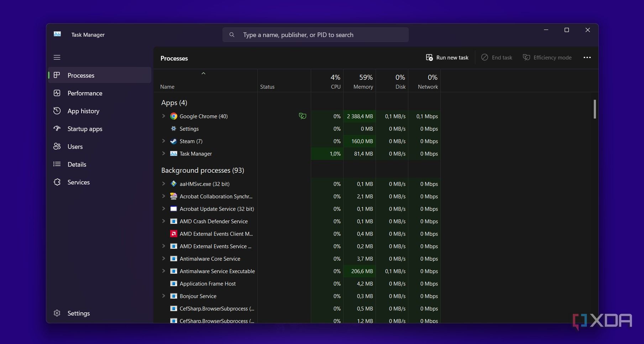Click the Google Chrome process icon
The width and height of the screenshot is (644, 344).
[174, 116]
